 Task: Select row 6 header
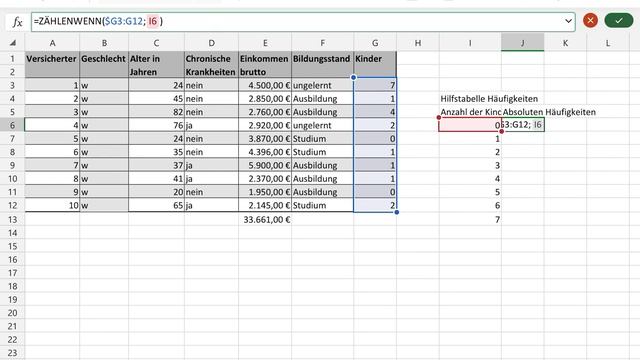coord(12,125)
